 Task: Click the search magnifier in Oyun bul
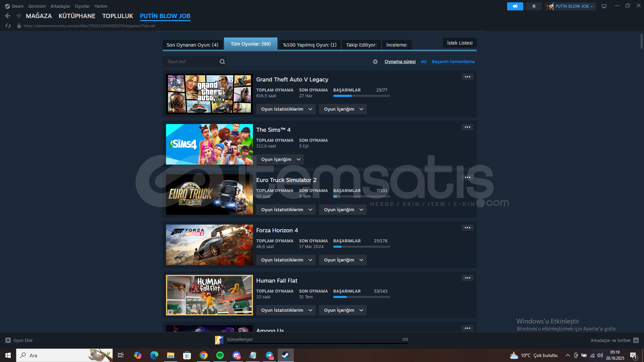222,62
